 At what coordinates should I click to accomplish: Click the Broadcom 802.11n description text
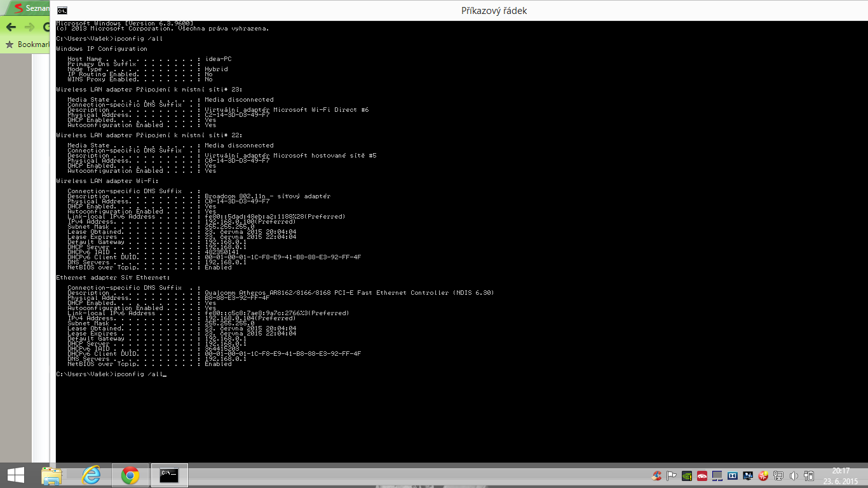268,196
